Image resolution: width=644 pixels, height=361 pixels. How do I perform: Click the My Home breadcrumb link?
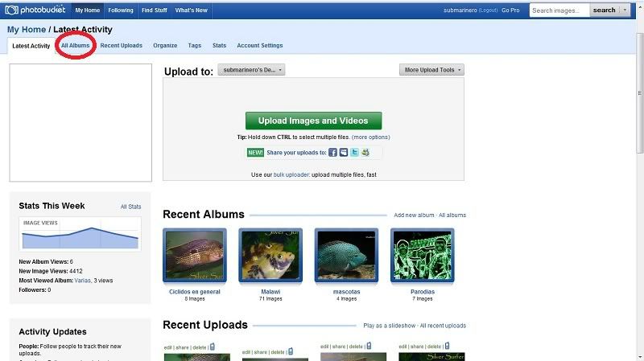(x=27, y=30)
